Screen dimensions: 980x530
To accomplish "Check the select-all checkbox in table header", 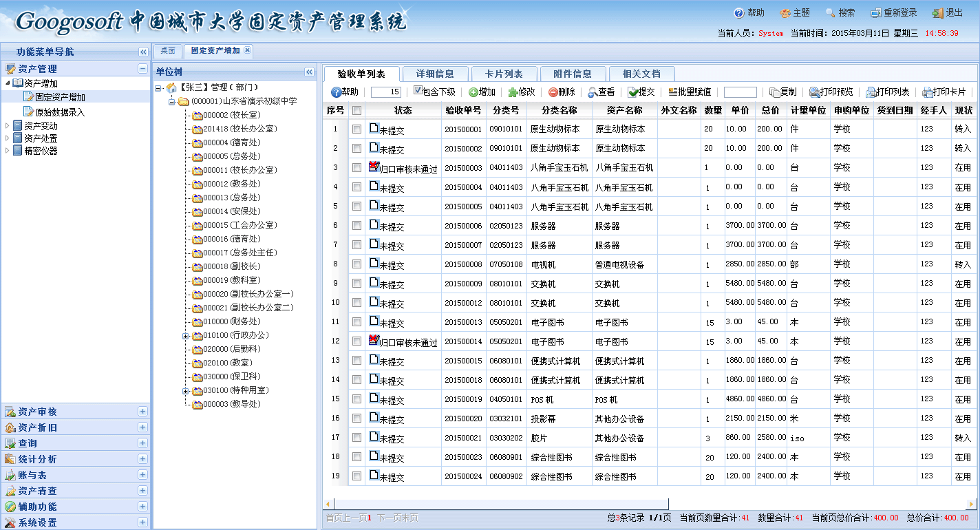I will click(356, 110).
